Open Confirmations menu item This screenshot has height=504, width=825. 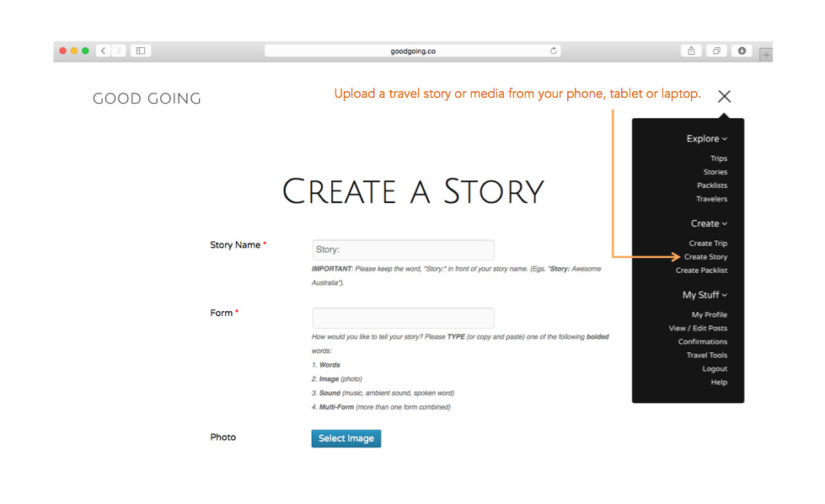[x=703, y=342]
